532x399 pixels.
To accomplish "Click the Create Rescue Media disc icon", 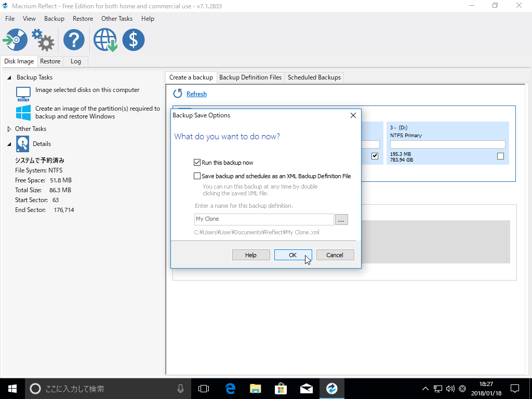I will pos(15,40).
